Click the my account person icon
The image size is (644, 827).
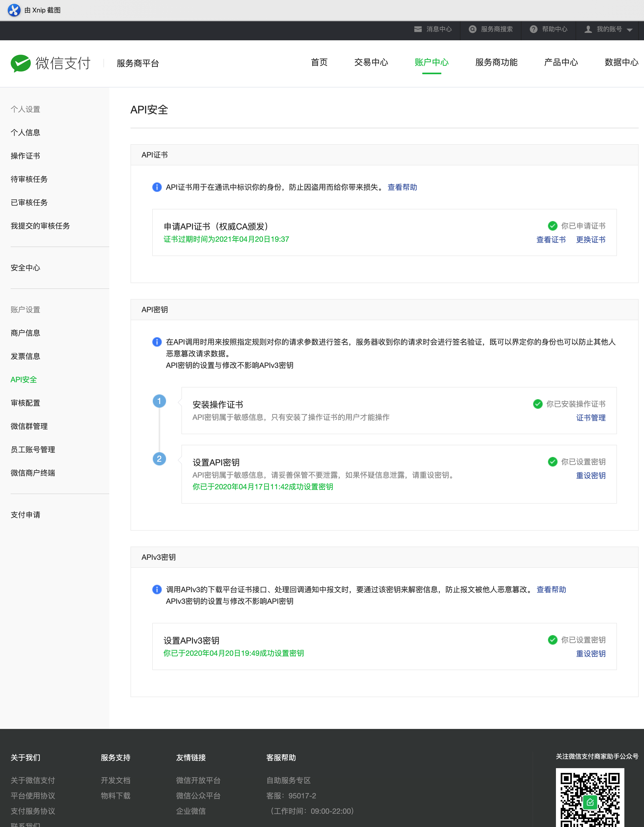[x=588, y=29]
